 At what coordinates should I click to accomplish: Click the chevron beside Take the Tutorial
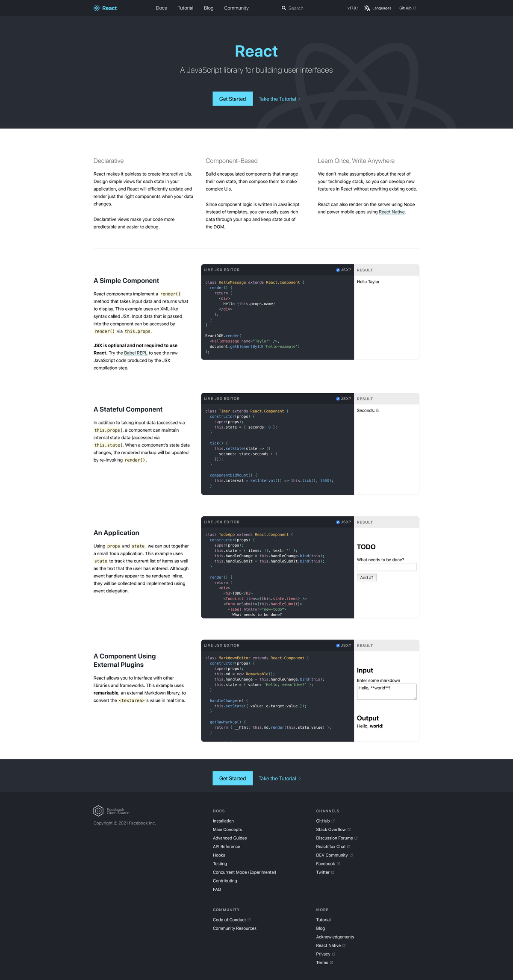click(300, 99)
